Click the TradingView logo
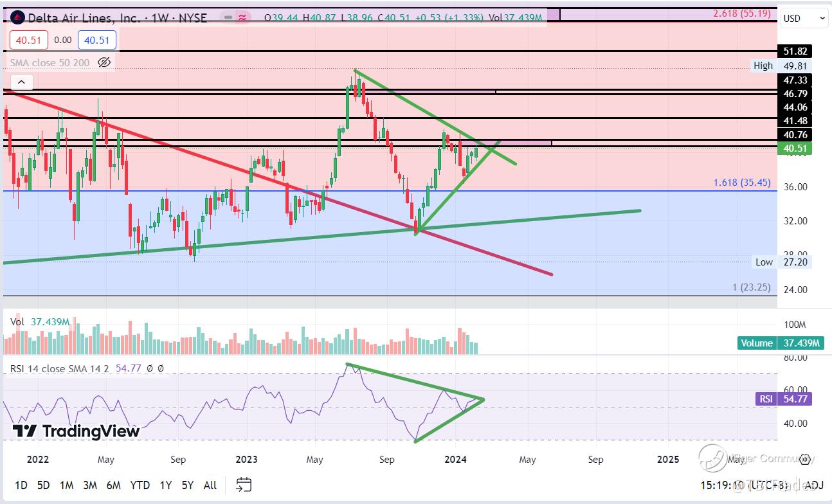This screenshot has width=832, height=504. pyautogui.click(x=76, y=431)
